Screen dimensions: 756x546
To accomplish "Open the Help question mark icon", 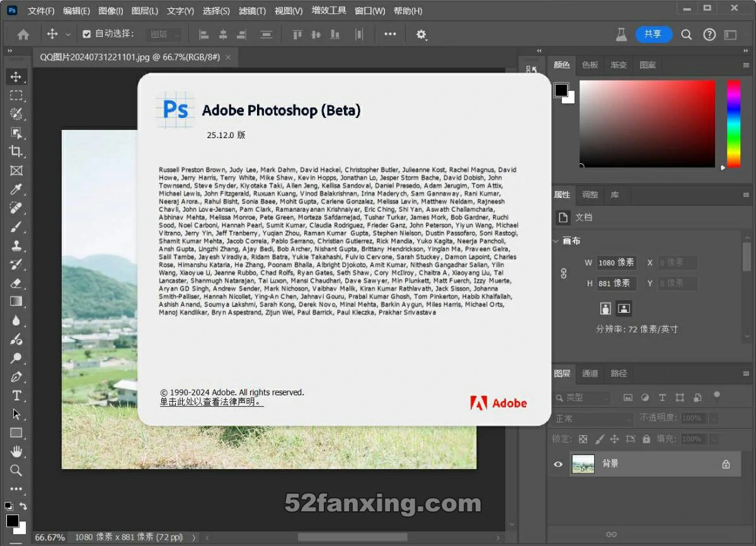I will pos(709,35).
